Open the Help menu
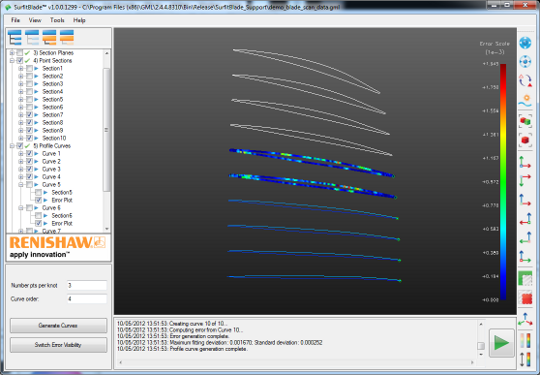This screenshot has width=540, height=375. pos(79,20)
